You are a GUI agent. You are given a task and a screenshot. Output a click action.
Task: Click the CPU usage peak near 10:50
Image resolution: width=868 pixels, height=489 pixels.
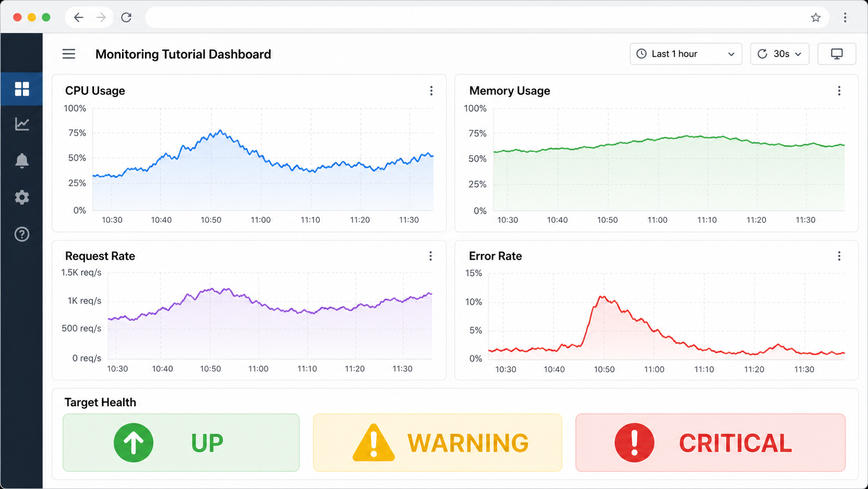pyautogui.click(x=220, y=131)
